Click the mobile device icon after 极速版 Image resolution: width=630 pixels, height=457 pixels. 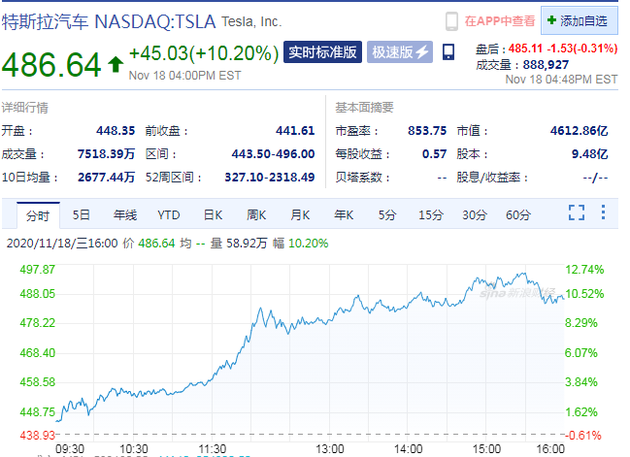448,52
